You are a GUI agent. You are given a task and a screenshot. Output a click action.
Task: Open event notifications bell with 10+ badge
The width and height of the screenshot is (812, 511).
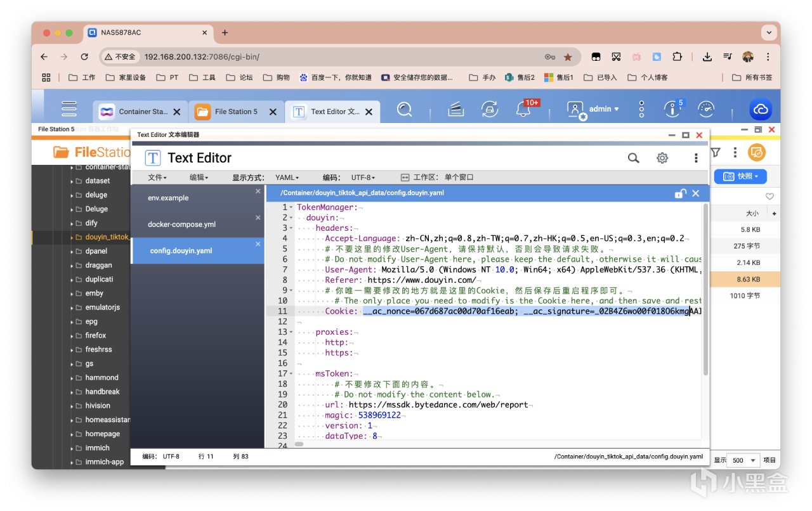(524, 109)
